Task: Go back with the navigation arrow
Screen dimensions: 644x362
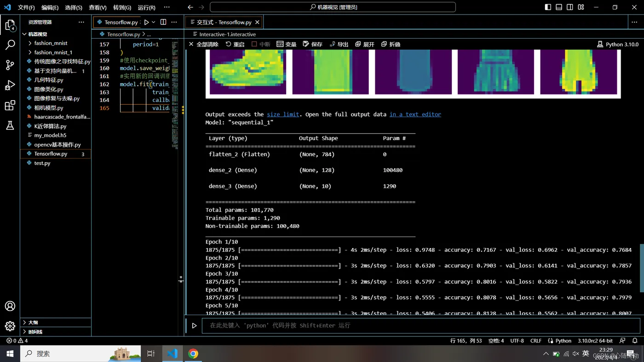Action: 190,7
